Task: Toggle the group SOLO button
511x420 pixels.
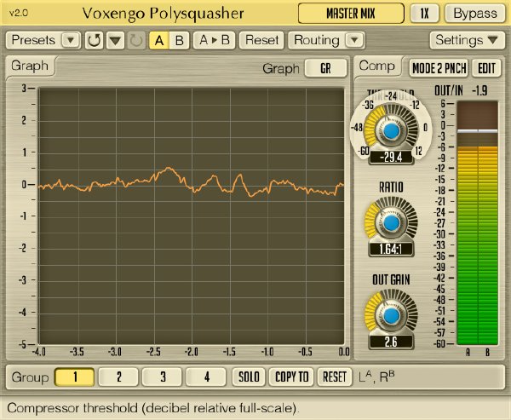Action: 249,377
